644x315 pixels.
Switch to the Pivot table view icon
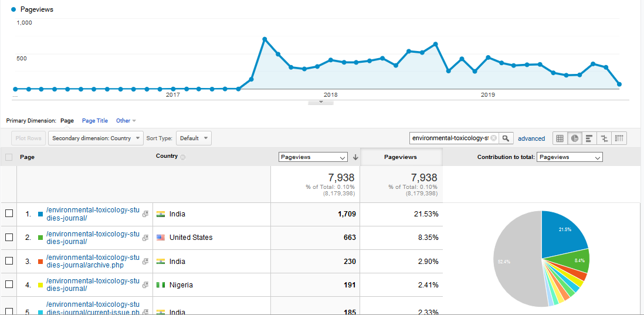[x=619, y=138]
